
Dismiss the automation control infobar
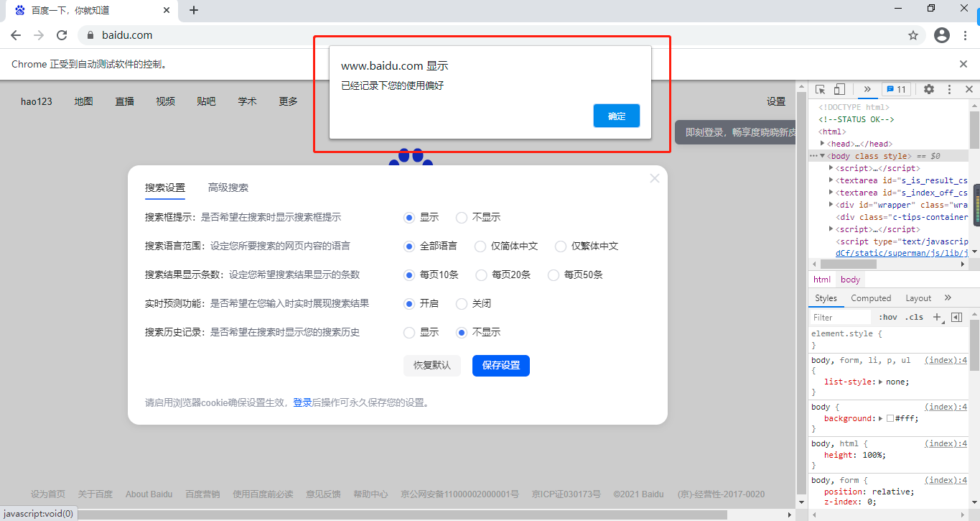[x=963, y=64]
